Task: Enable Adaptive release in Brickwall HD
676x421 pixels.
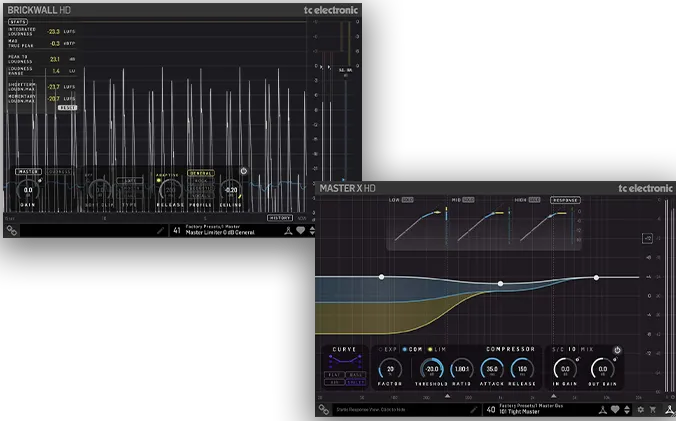Action: [x=159, y=180]
